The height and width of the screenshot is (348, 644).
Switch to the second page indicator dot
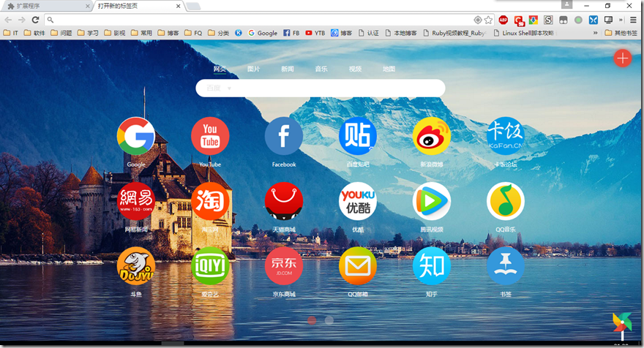(x=329, y=320)
